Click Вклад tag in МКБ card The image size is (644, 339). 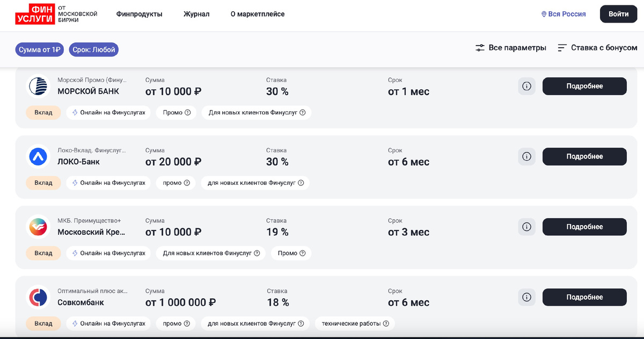click(43, 253)
